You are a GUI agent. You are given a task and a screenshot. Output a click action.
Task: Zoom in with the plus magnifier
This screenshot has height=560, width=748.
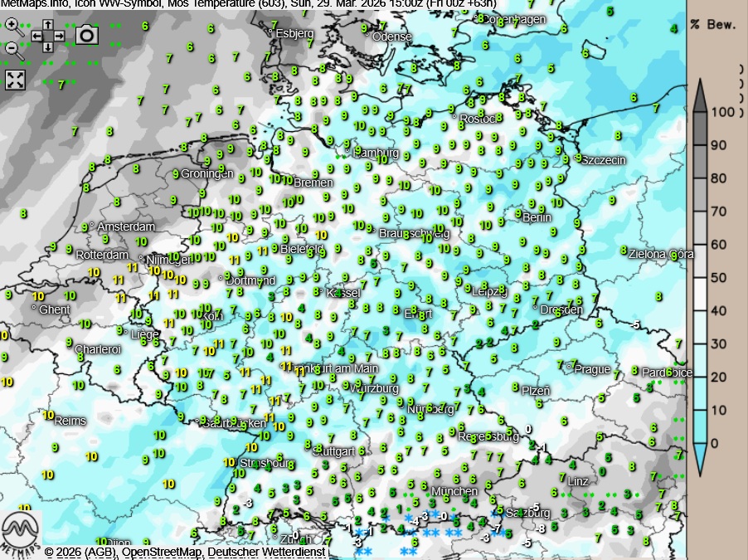pyautogui.click(x=13, y=25)
